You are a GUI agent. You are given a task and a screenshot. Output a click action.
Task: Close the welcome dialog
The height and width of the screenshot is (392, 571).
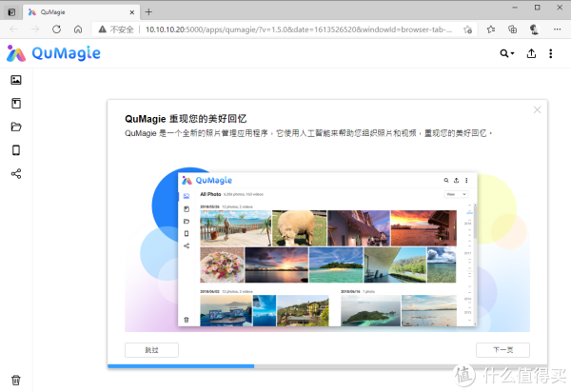537,109
